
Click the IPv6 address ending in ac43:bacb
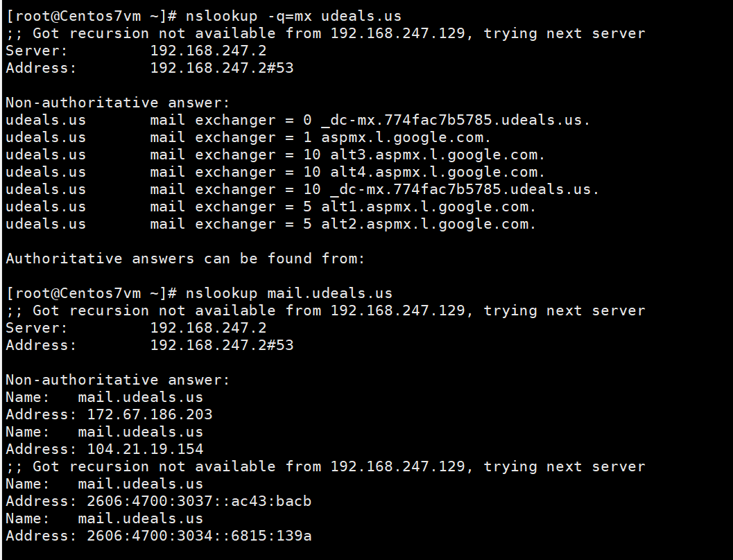199,501
